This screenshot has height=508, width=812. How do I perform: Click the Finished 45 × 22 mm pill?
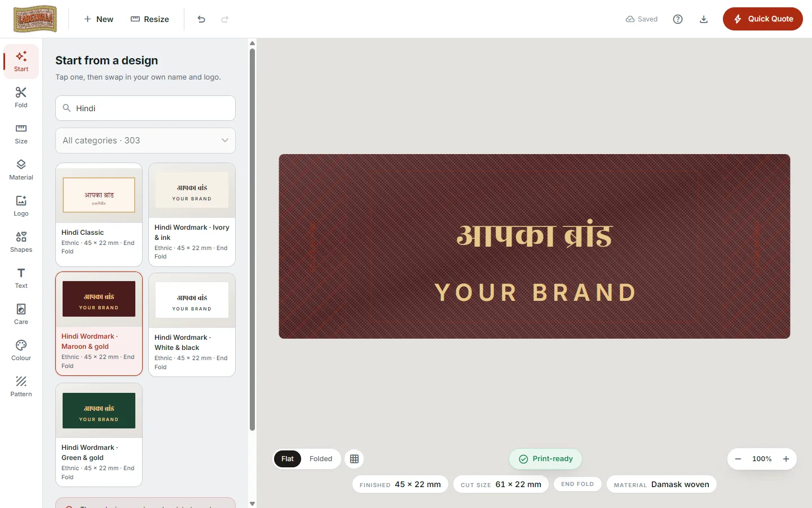point(400,484)
